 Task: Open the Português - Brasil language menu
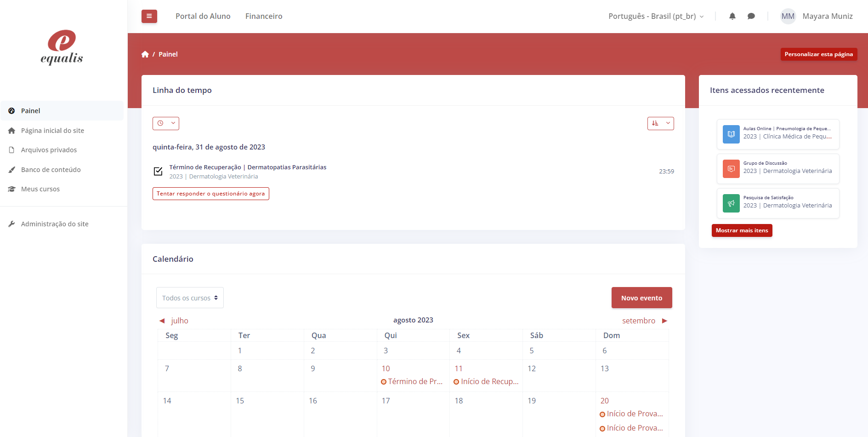[x=656, y=16]
